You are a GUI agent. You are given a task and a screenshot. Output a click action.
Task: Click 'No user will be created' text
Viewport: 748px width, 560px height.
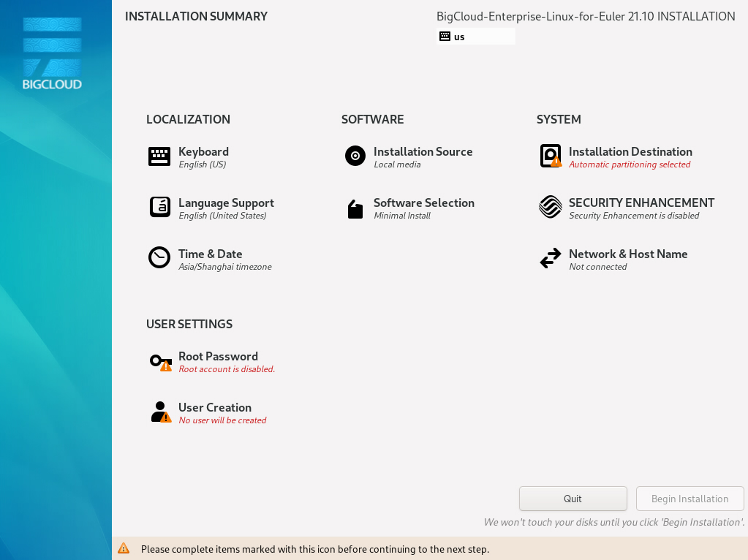tap(222, 420)
